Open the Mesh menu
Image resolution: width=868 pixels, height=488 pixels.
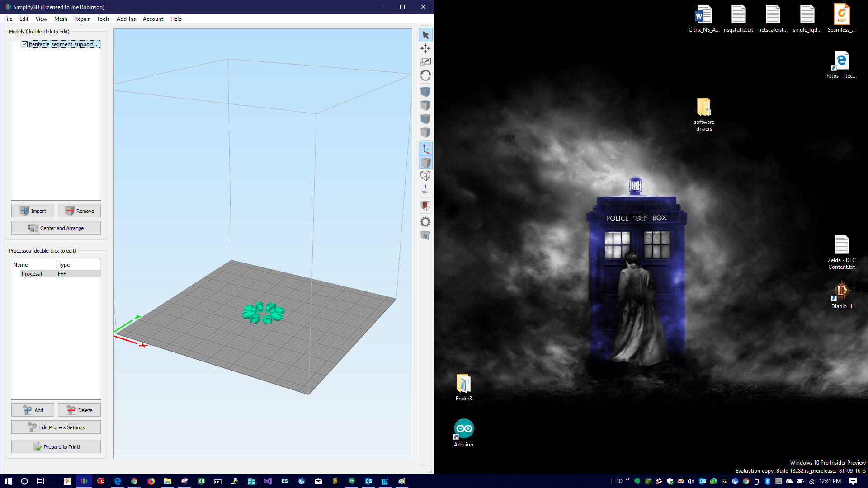61,19
